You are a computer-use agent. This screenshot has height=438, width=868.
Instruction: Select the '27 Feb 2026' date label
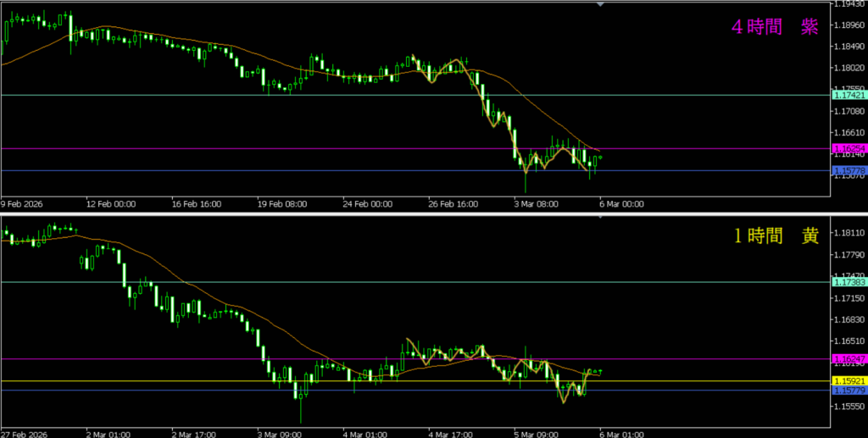24,435
